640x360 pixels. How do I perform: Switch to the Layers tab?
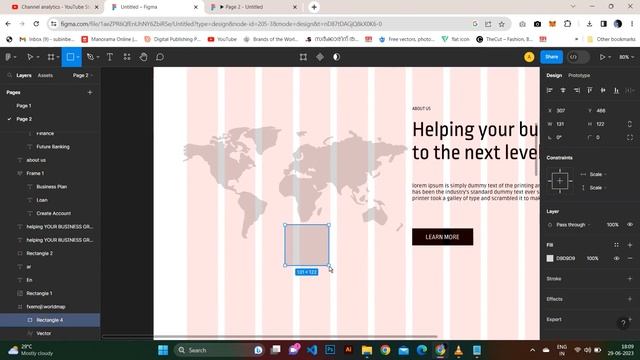tap(24, 76)
